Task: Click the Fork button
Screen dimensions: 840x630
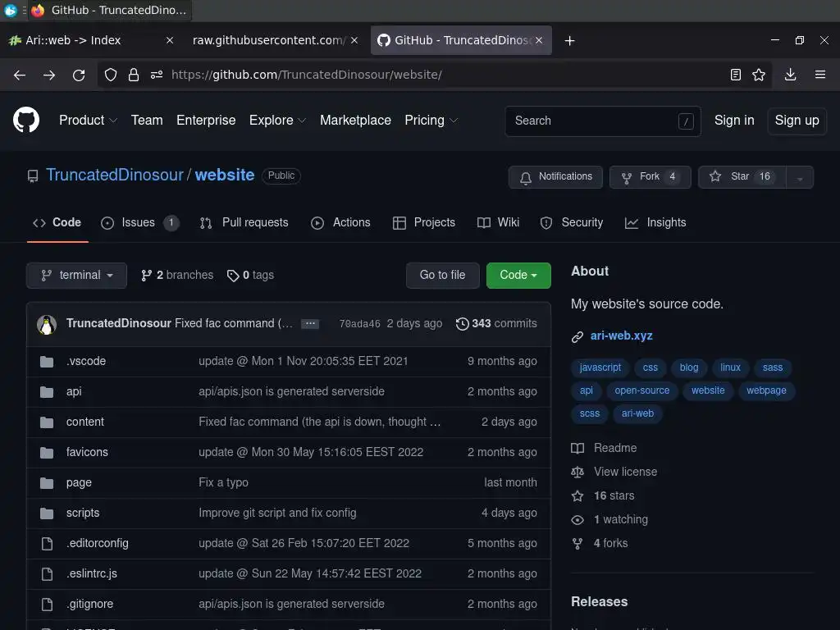Action: [x=650, y=177]
